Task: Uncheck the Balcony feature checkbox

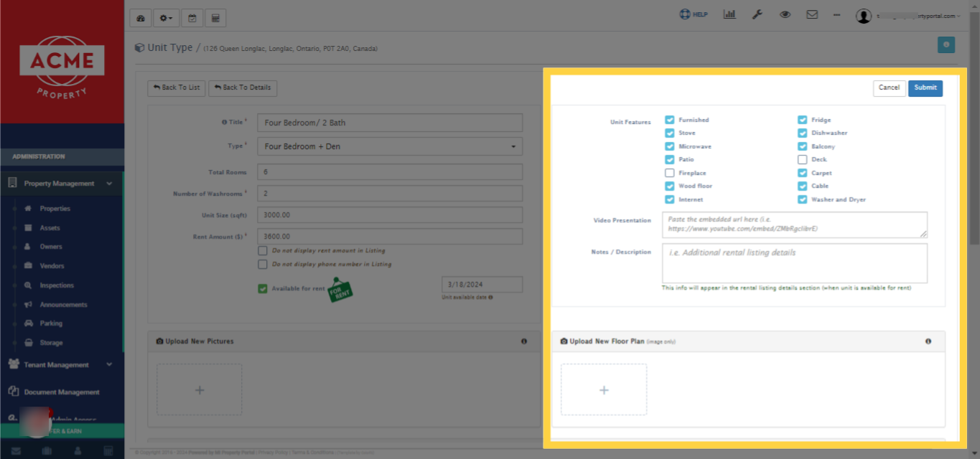Action: click(x=802, y=146)
